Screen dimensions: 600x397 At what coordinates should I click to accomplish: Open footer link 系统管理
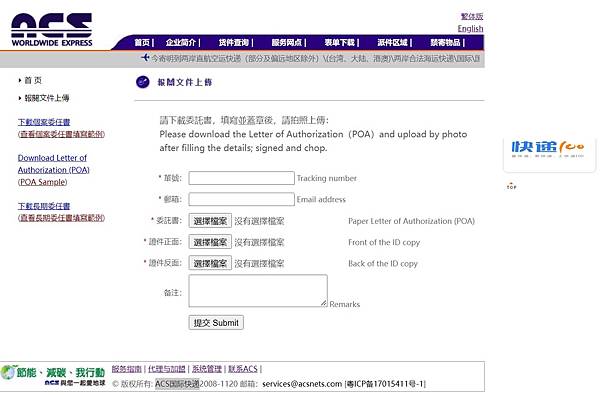[207, 369]
